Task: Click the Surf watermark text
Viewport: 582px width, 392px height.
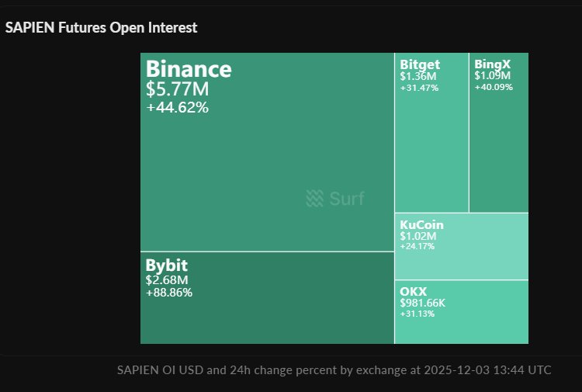Action: 346,199
